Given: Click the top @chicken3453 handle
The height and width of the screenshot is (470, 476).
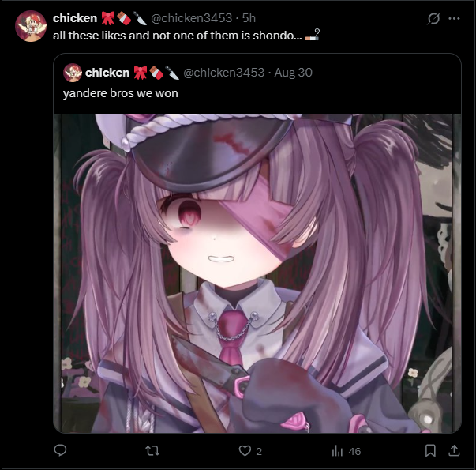Looking at the screenshot, I should point(192,18).
